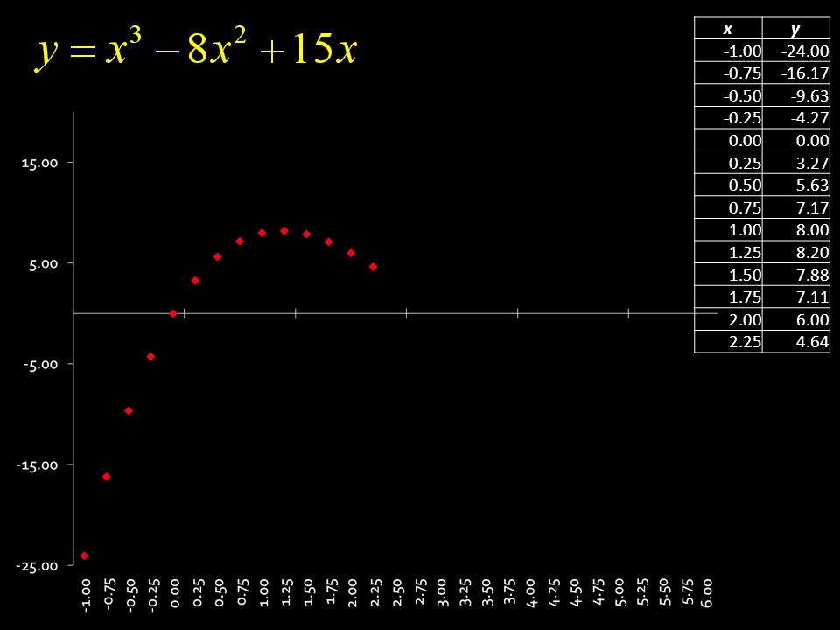The image size is (840, 630).
Task: Click the table cell showing 3.27
Action: point(795,163)
